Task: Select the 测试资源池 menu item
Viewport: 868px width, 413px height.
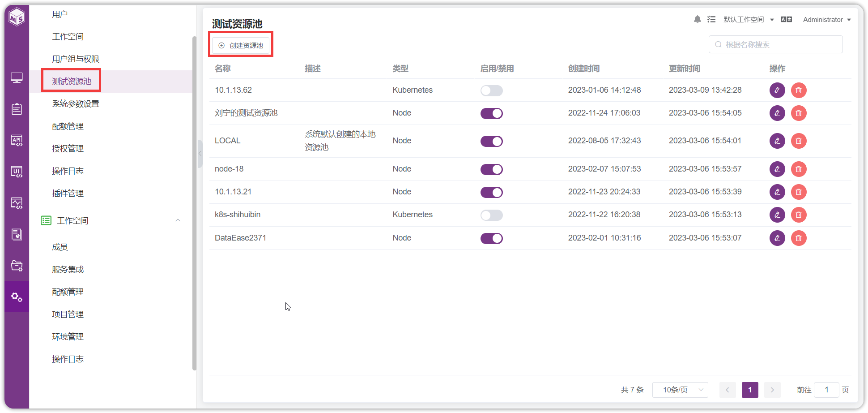Action: click(72, 81)
